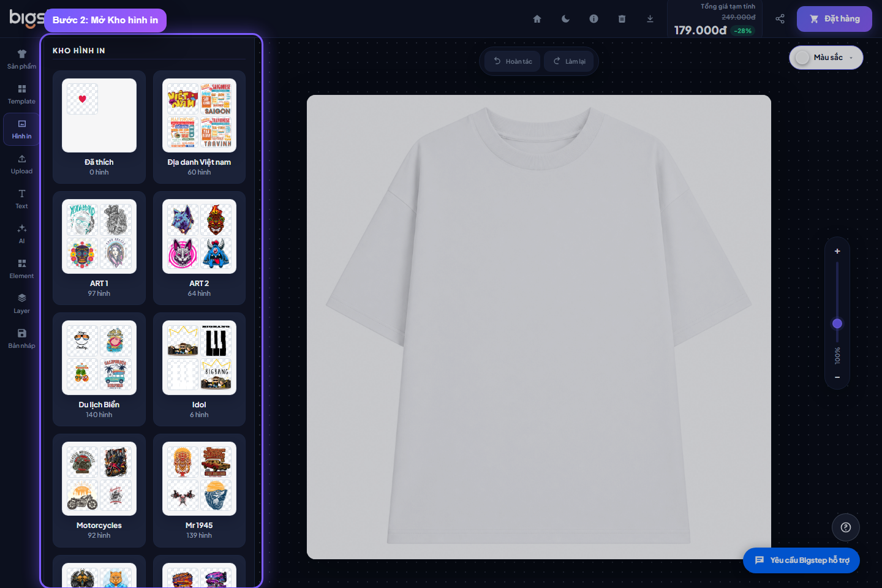Toggle dark mode moon icon
The image size is (882, 588).
click(565, 19)
